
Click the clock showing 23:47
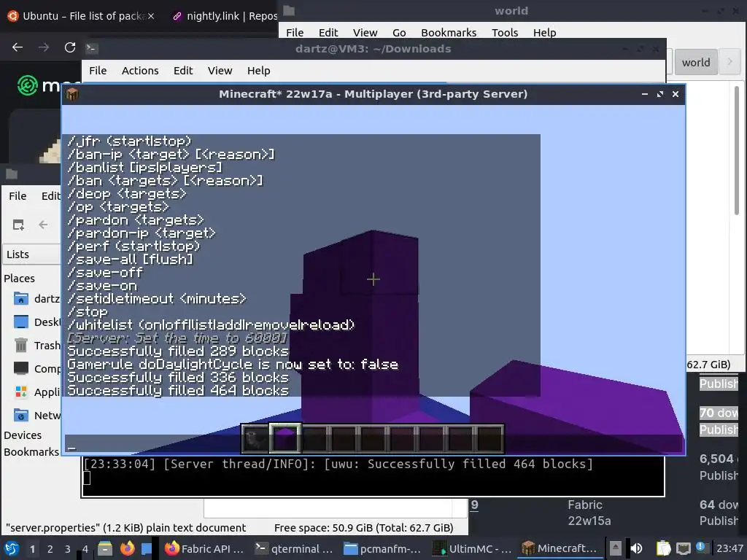[729, 548]
